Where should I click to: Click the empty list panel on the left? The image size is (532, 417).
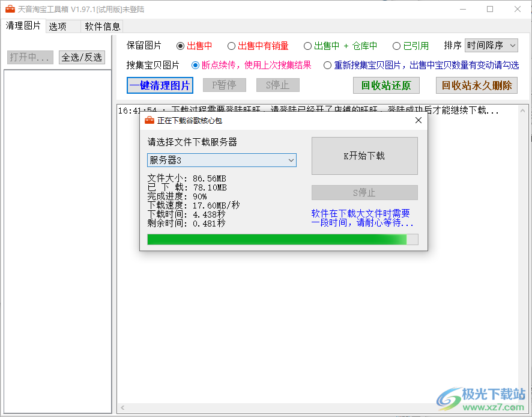[58, 242]
